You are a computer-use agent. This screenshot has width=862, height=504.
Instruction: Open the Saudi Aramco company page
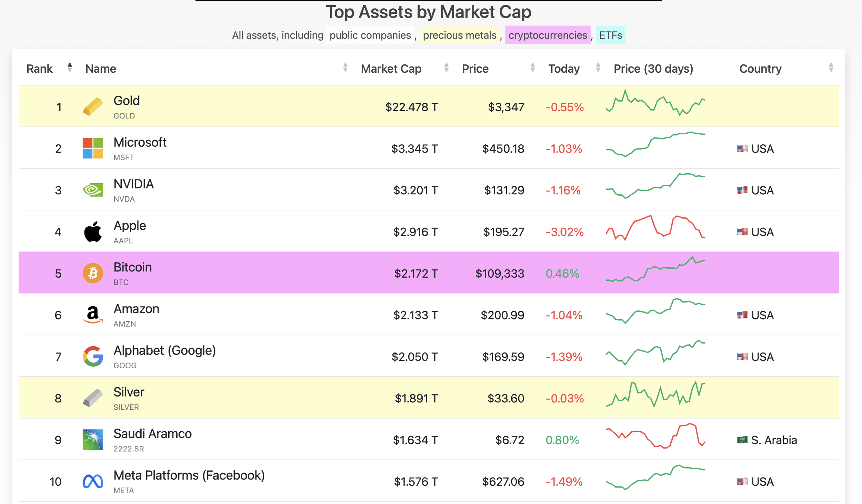coord(153,434)
